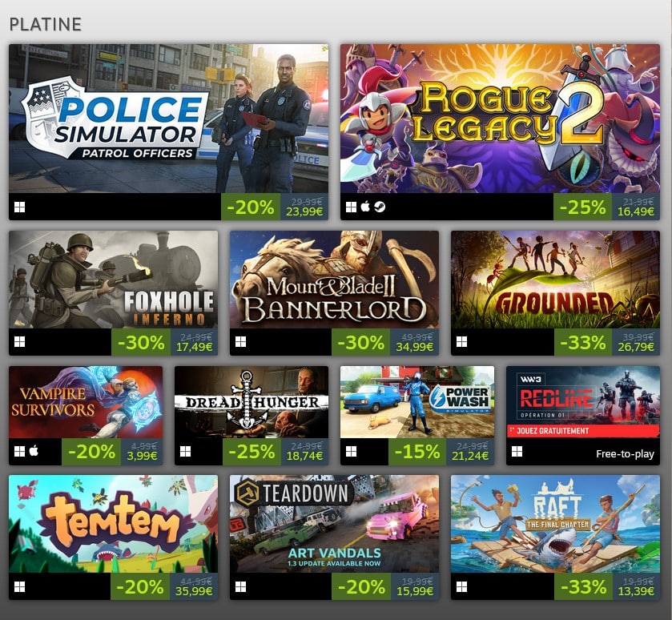The width and height of the screenshot is (672, 620).
Task: Open the Mount & Blade II Bannerlord image
Action: 334,280
